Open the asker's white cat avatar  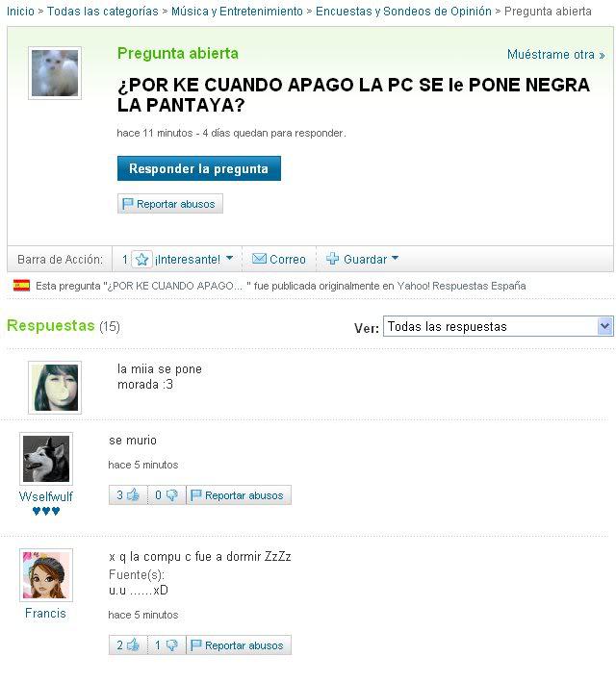point(55,73)
